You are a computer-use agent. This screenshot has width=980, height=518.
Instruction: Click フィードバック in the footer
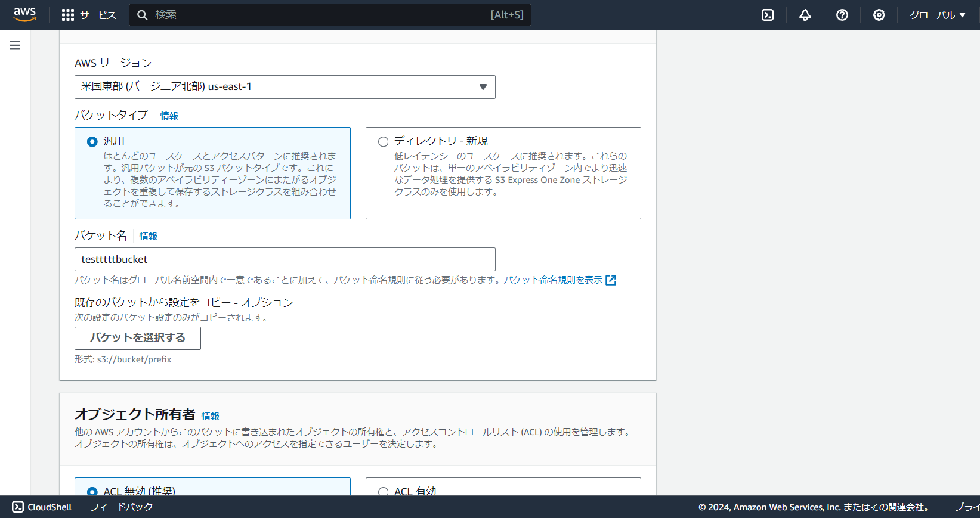point(122,507)
